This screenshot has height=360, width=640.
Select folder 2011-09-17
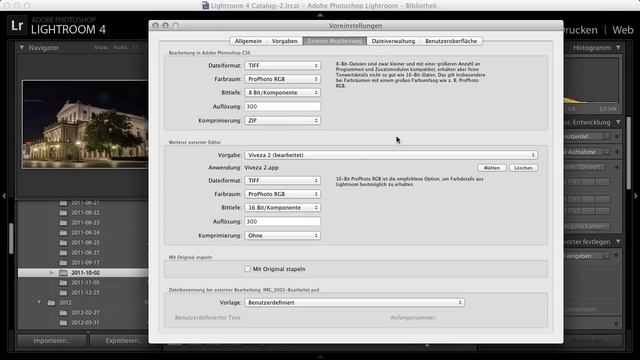pyautogui.click(x=85, y=262)
